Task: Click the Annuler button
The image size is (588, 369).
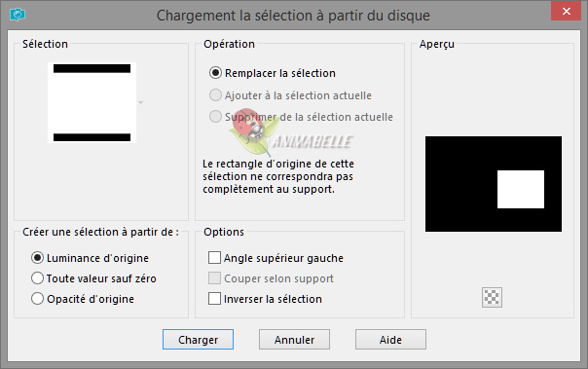Action: (294, 340)
